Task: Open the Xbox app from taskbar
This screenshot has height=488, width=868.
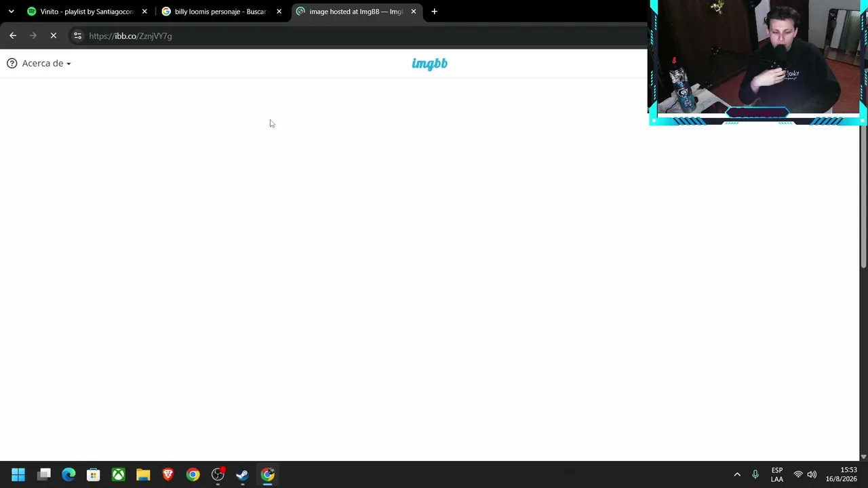Action: pyautogui.click(x=119, y=474)
